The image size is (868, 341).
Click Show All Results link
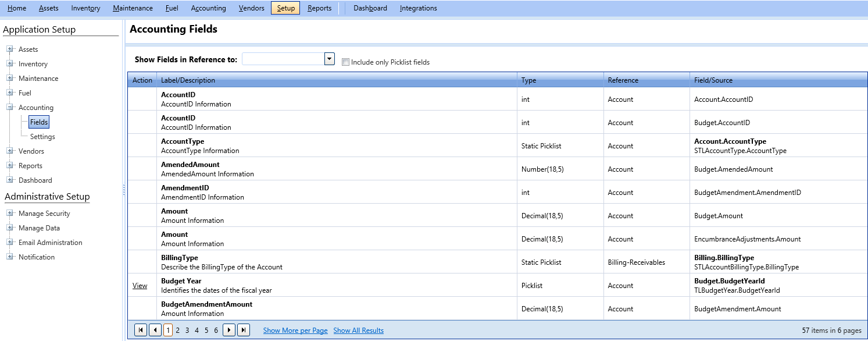tap(358, 331)
